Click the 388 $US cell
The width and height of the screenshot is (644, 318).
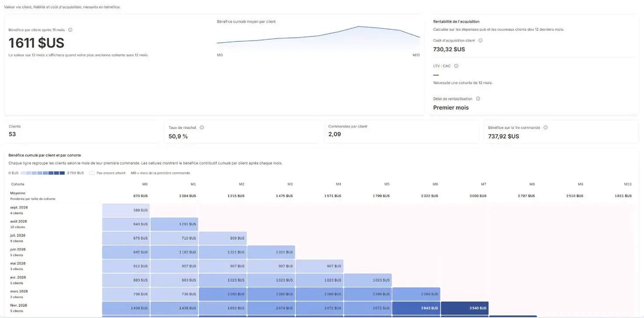(126, 210)
